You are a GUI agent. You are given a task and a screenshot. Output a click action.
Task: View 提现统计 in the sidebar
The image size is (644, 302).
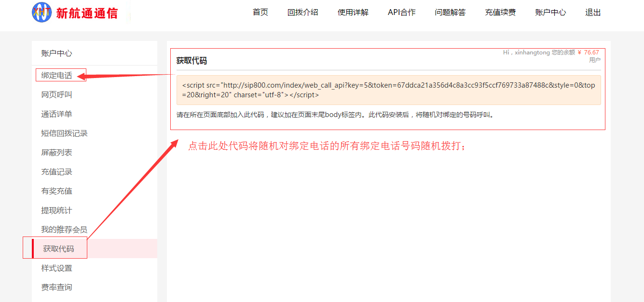[x=56, y=210]
